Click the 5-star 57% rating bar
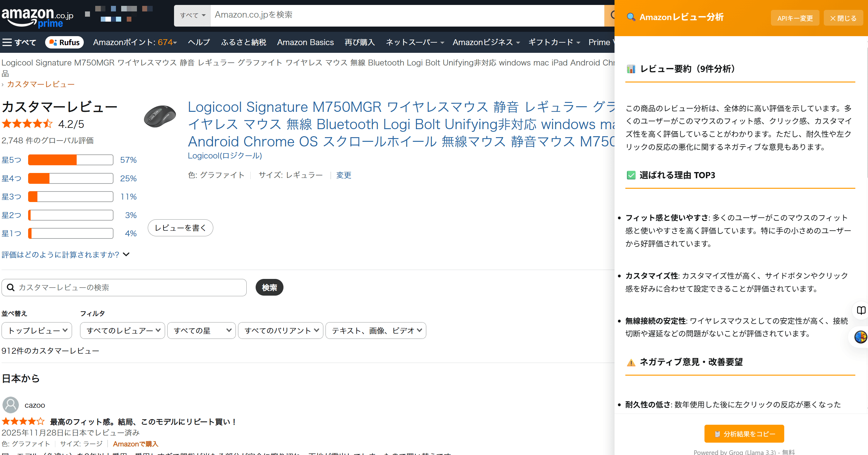Image resolution: width=868 pixels, height=455 pixels. (x=70, y=160)
